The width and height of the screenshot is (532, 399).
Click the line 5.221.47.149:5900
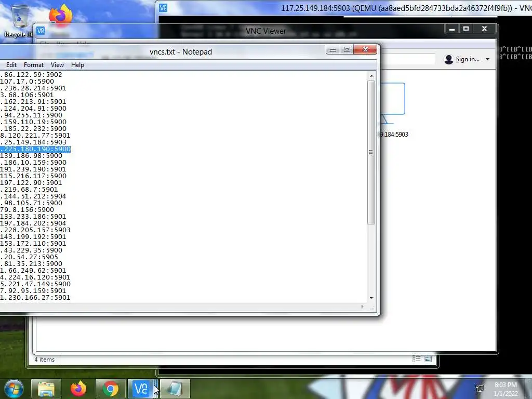35,284
